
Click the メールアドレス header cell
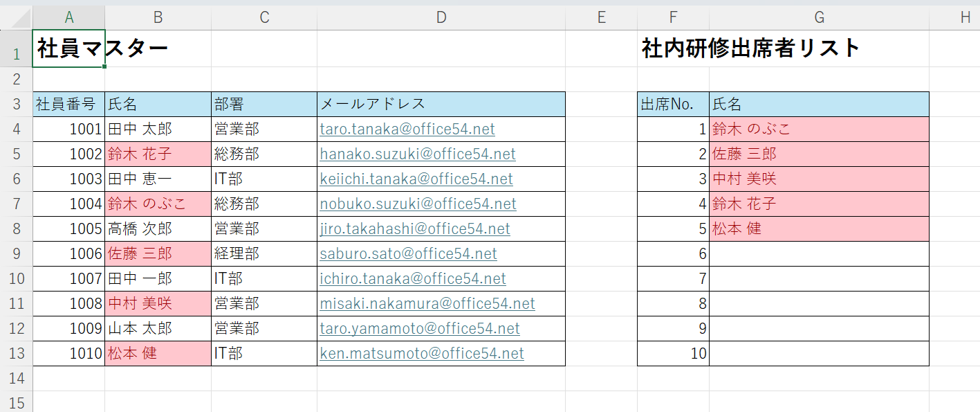coord(441,104)
